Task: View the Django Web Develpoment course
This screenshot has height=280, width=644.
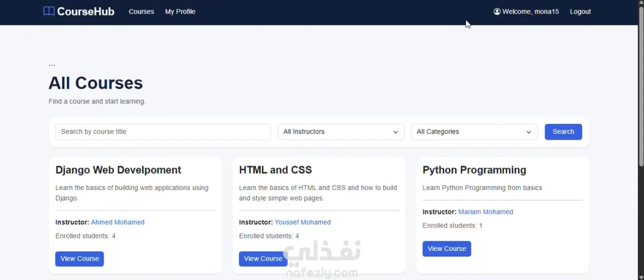Action: (79, 258)
